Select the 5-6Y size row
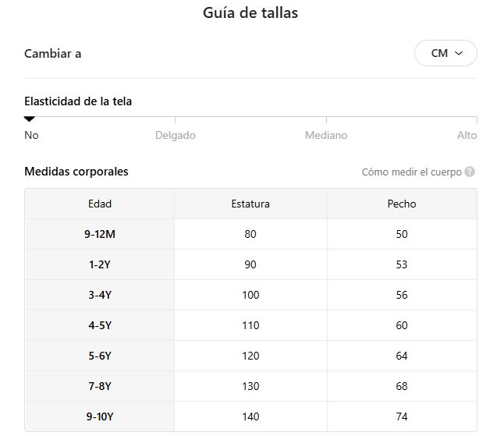Screen dimensions: 504x436 [100, 356]
